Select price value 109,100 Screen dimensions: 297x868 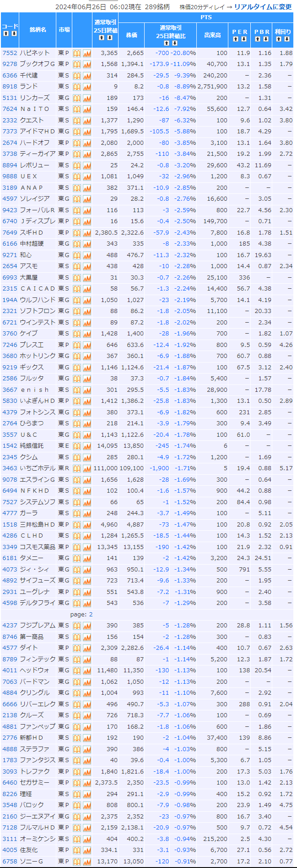coord(132,468)
